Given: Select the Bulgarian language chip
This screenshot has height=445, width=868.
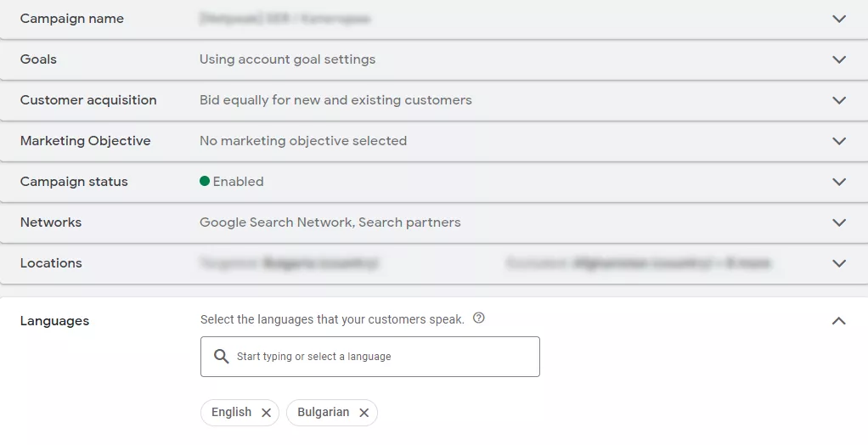Looking at the screenshot, I should (x=324, y=413).
